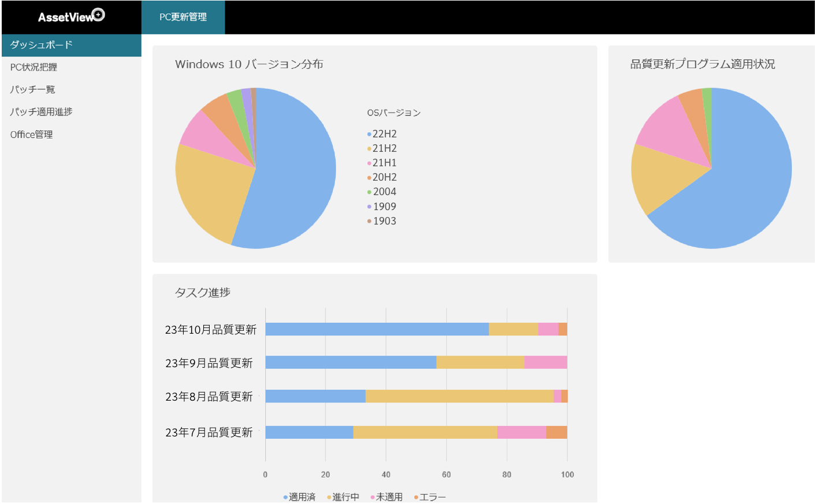The height and width of the screenshot is (504, 815).
Task: Click the エラー legend item
Action: point(430,497)
